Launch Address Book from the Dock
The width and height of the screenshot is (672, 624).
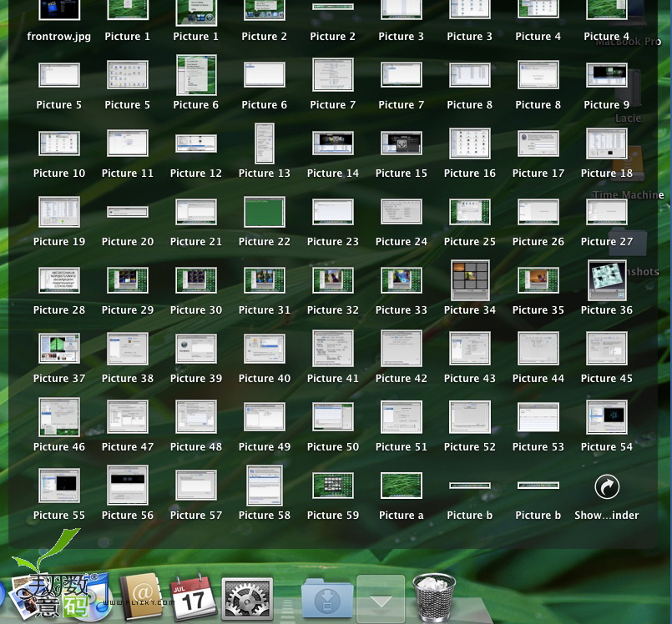tap(141, 596)
